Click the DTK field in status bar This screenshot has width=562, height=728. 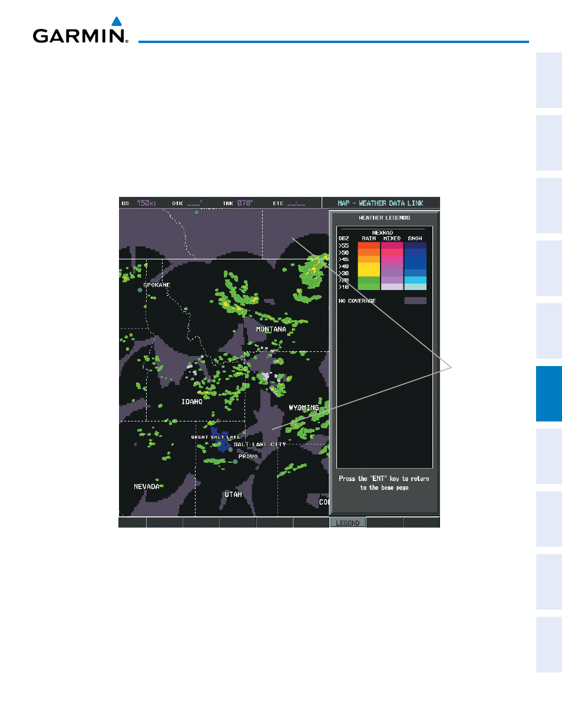187,203
